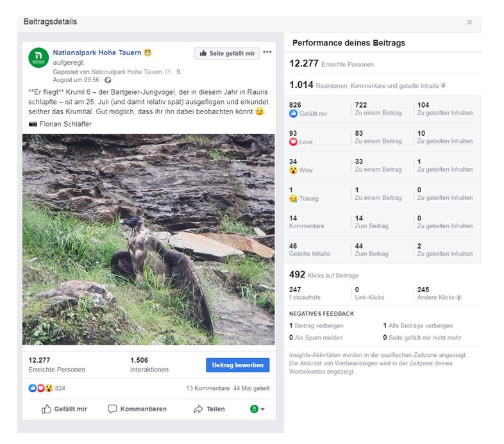Image resolution: width=504 pixels, height=444 pixels.
Task: Click '12.277 Erreichte Personen' in performance panel
Action: point(332,63)
